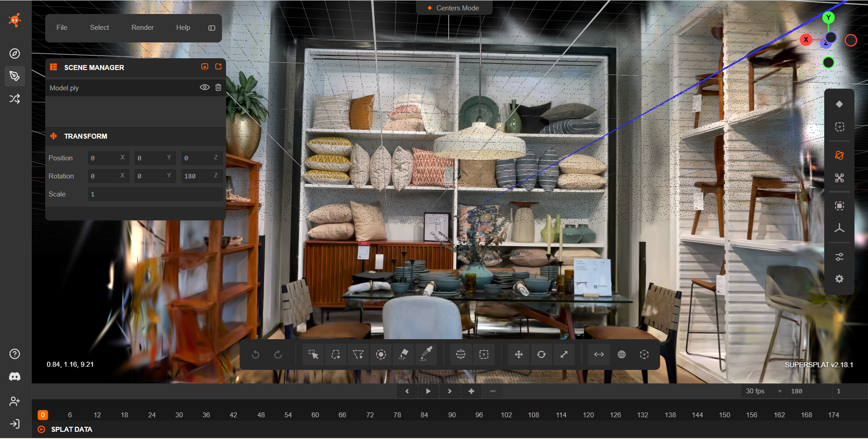The width and height of the screenshot is (868, 439).
Task: Select the flood fill selection tool
Action: [x=403, y=355]
